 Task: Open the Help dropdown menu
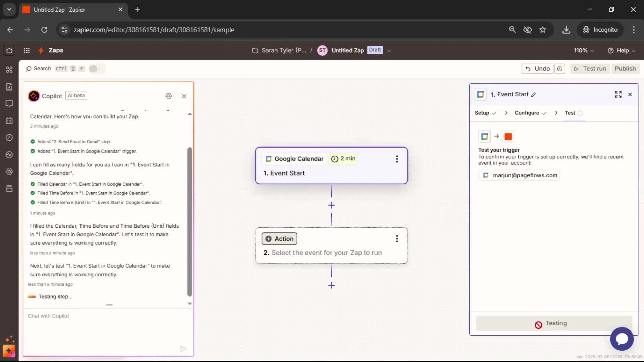coord(622,50)
